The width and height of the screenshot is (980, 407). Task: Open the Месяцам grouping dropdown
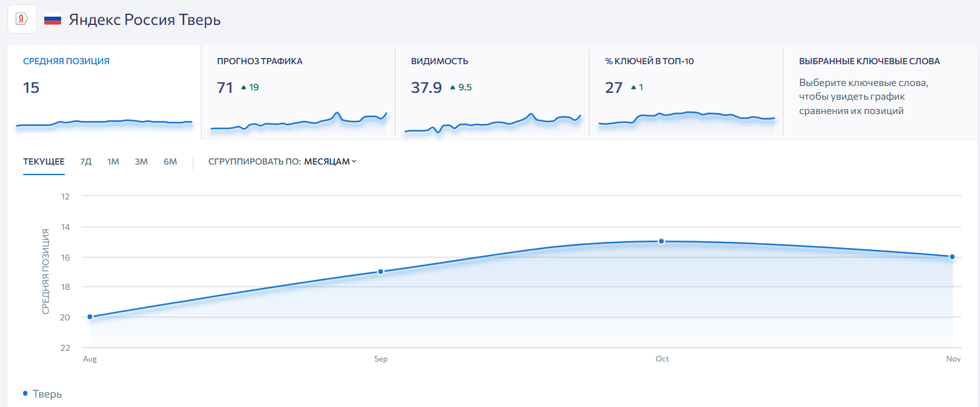click(x=330, y=162)
